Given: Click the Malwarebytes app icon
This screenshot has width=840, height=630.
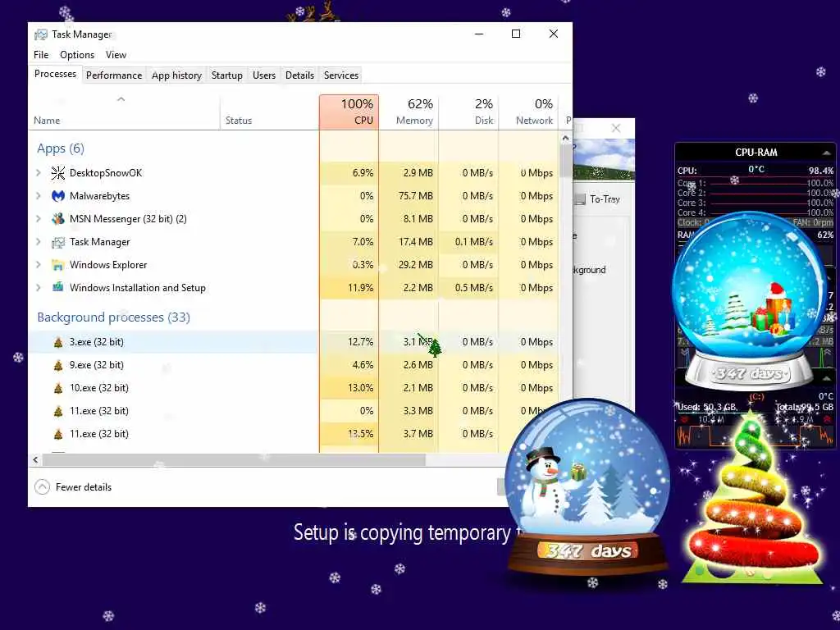Looking at the screenshot, I should click(58, 195).
